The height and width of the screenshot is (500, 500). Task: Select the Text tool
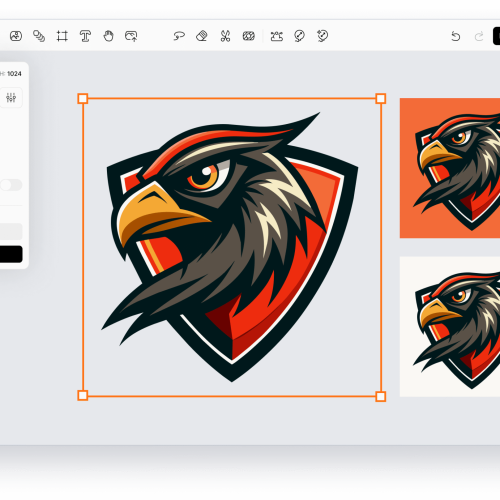pos(85,36)
